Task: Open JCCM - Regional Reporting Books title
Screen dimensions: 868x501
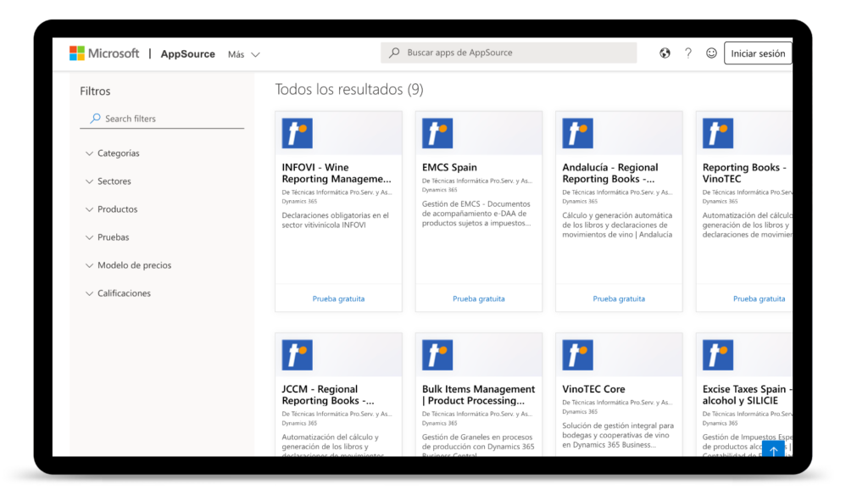Action: coord(328,395)
